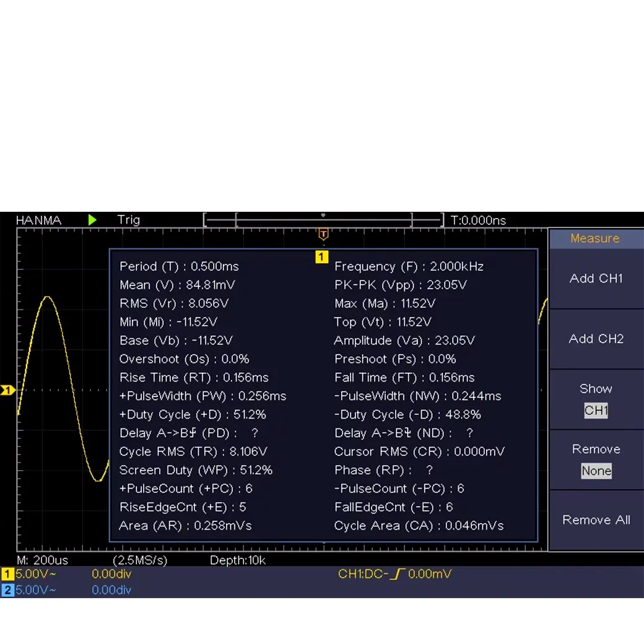Click the yellow CH1 ground level marker
Screen dimensions: 644x644
pos(7,390)
